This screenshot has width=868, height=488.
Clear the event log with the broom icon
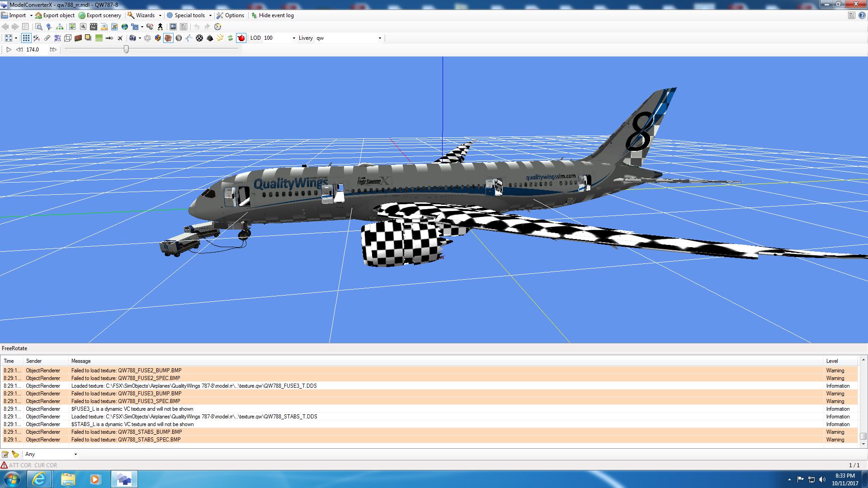[x=15, y=454]
